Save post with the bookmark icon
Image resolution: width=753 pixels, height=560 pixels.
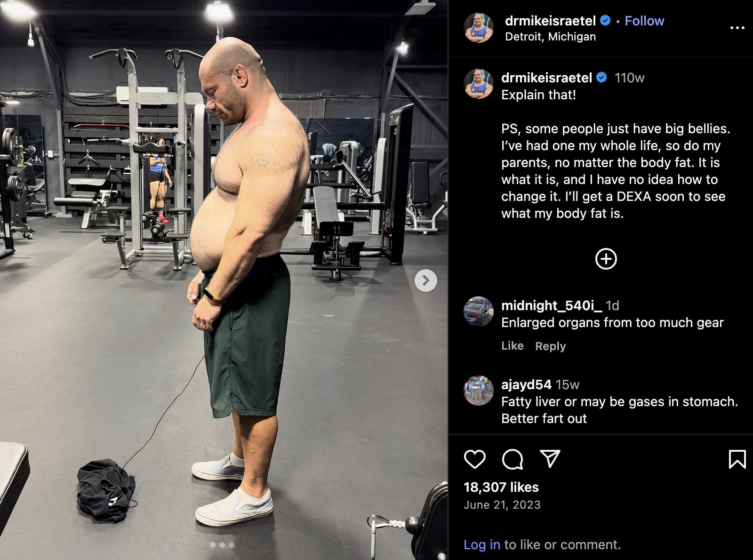737,459
